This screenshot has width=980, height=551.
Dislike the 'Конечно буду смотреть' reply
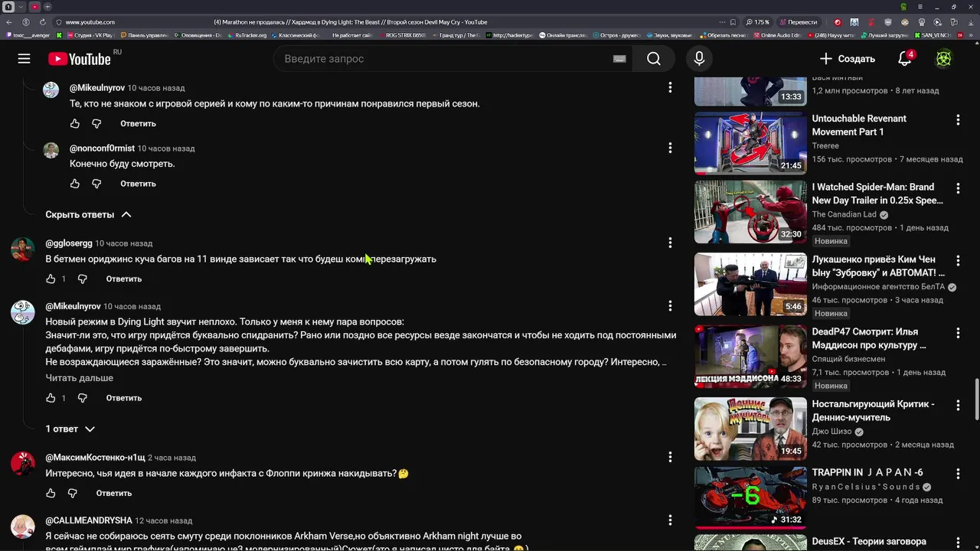point(96,184)
